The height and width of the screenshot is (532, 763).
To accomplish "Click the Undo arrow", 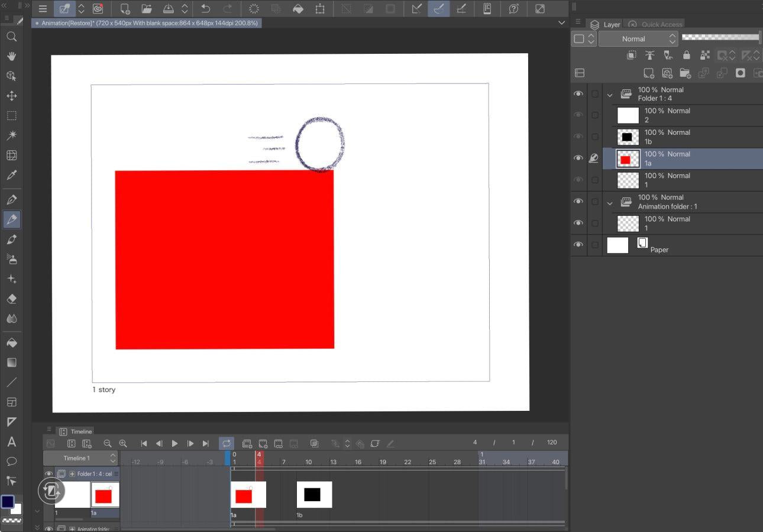I will [205, 9].
